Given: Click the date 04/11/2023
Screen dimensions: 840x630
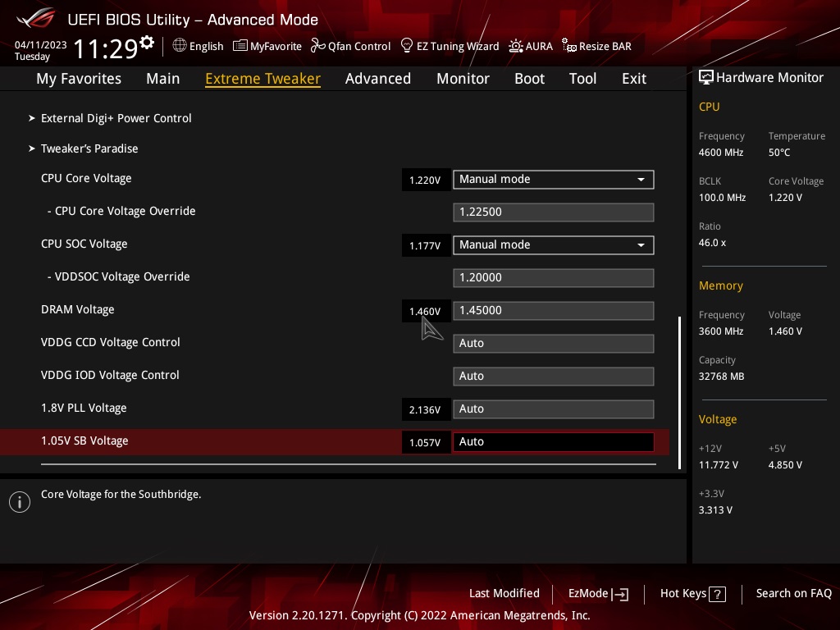Looking at the screenshot, I should (41, 45).
